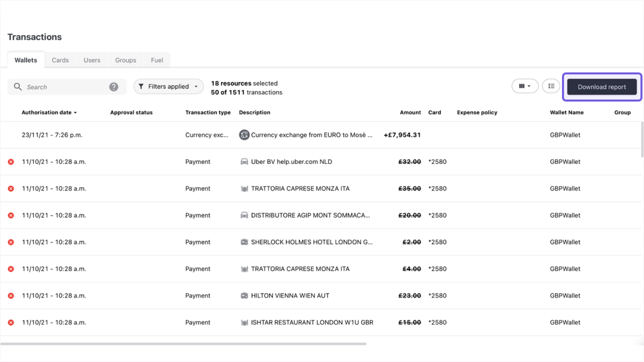
Task: Switch to the Wallets tab
Action: (x=26, y=60)
